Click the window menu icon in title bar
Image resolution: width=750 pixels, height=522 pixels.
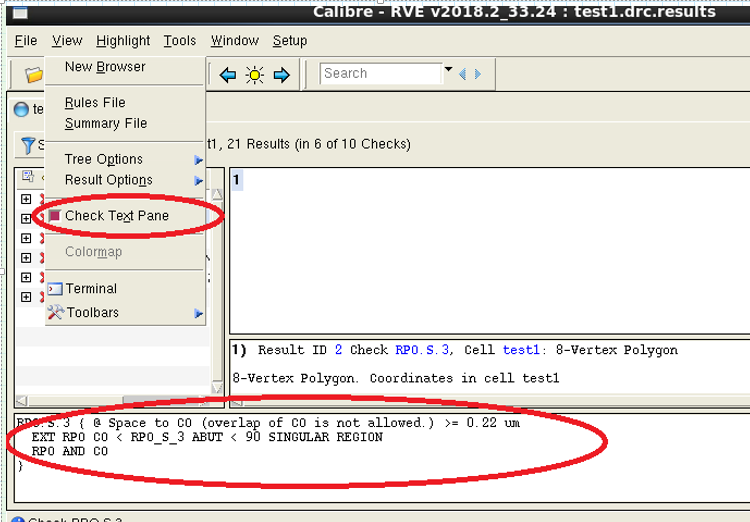pos(20,13)
